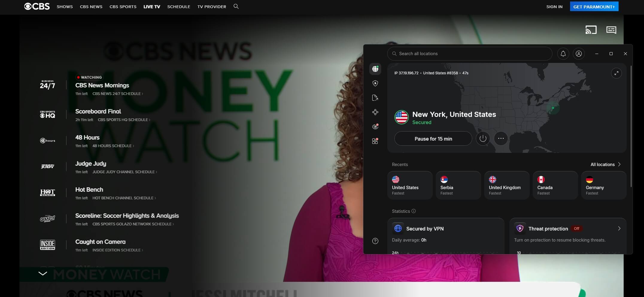Open Meshnet icon in VPN sidebar
This screenshot has height=297, width=644.
point(375,112)
